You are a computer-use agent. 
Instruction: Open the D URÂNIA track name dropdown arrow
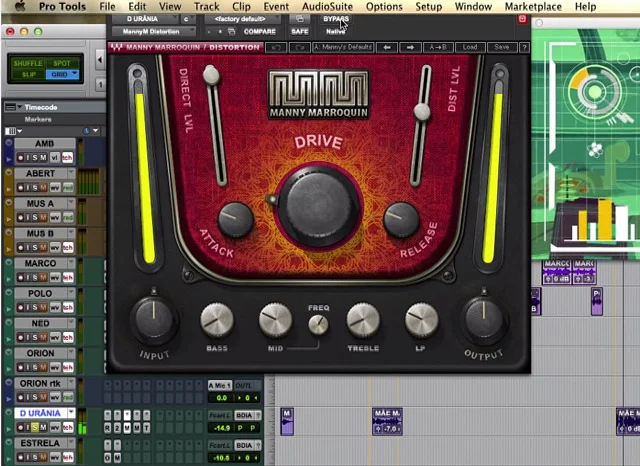point(71,413)
